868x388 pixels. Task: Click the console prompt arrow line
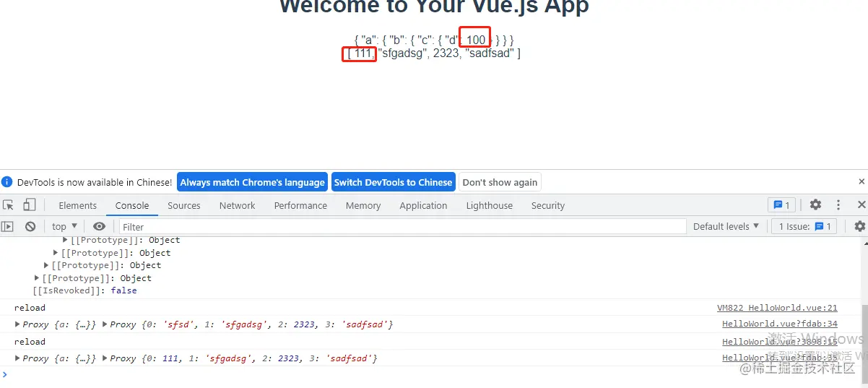coord(430,374)
